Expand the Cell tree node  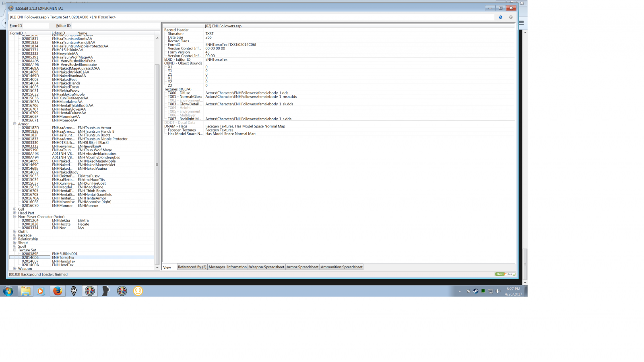[15, 209]
